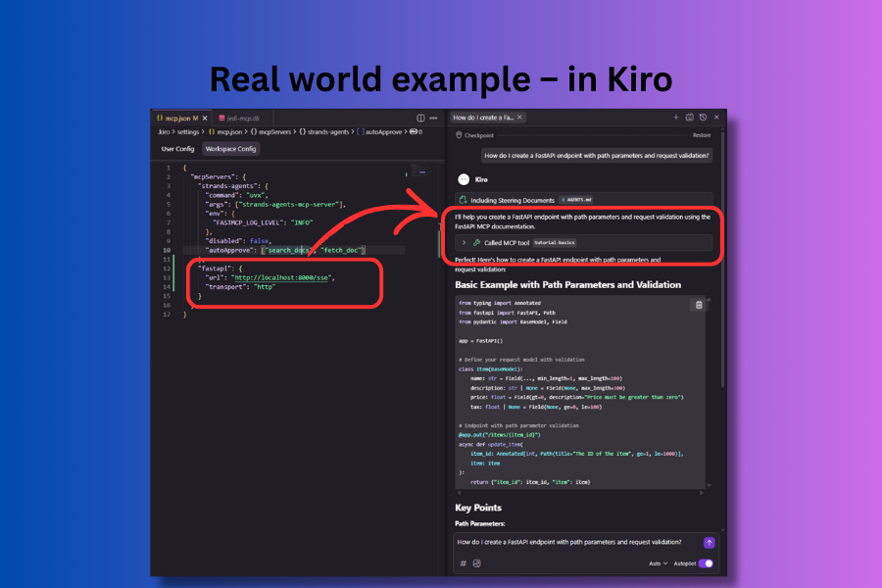882x588 pixels.
Task: Expand the Called MCP tool chevron
Action: pos(465,242)
